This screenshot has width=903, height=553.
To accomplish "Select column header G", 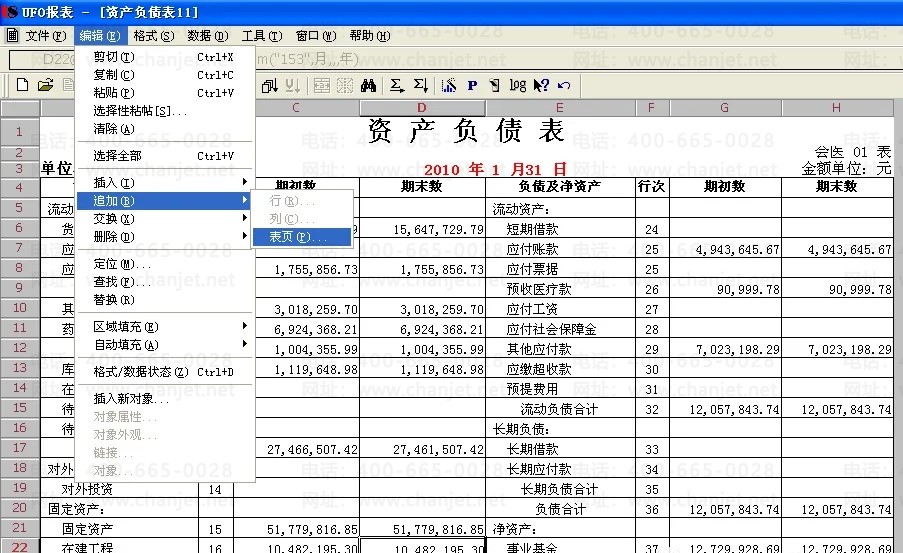I will pyautogui.click(x=724, y=108).
